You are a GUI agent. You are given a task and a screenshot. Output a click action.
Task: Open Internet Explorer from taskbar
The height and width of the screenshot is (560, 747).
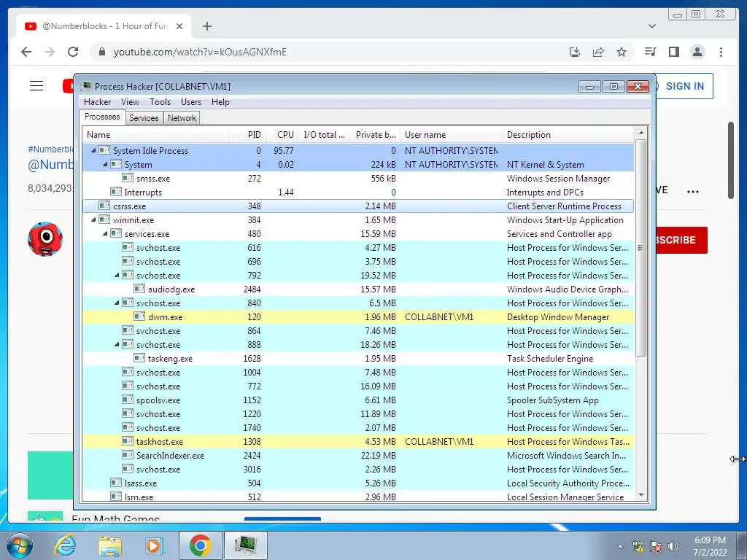point(65,545)
